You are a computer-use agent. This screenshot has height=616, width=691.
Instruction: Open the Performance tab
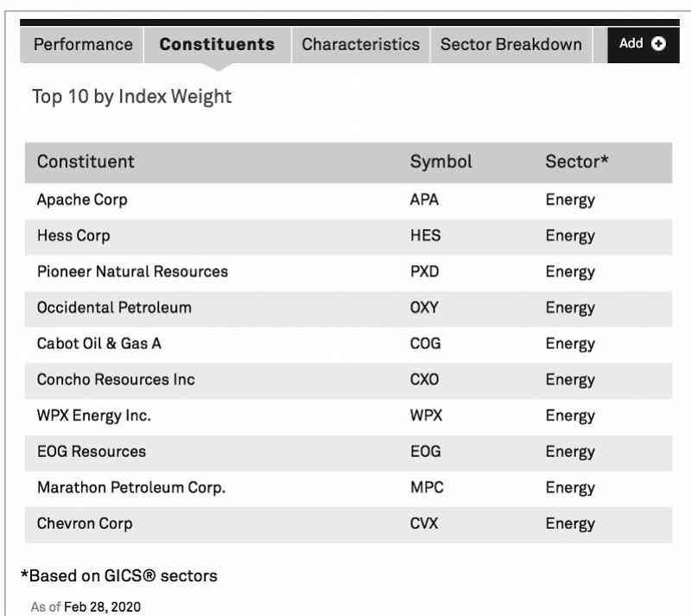coord(83,44)
